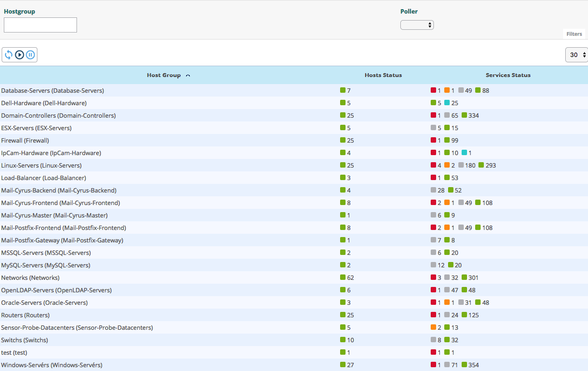The height and width of the screenshot is (371, 588).
Task: Click cyan pending square in Dell-Hardware row
Action: tap(447, 103)
